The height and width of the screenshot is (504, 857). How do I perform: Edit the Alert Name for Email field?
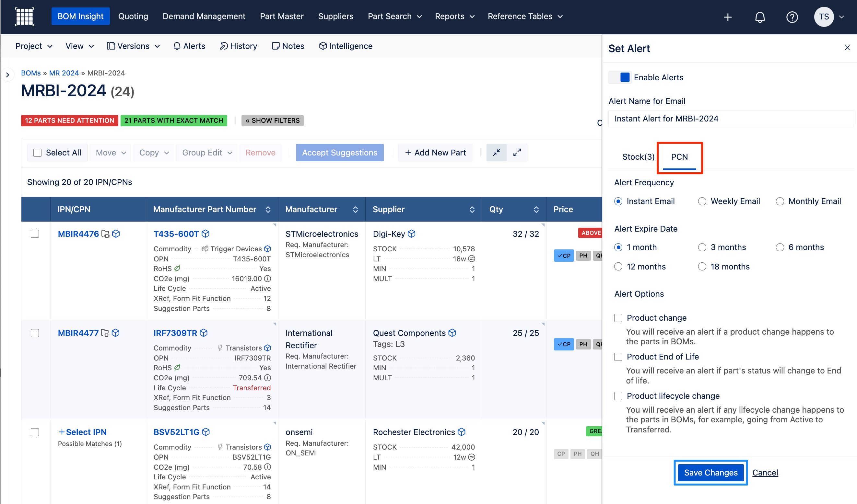[x=731, y=119]
